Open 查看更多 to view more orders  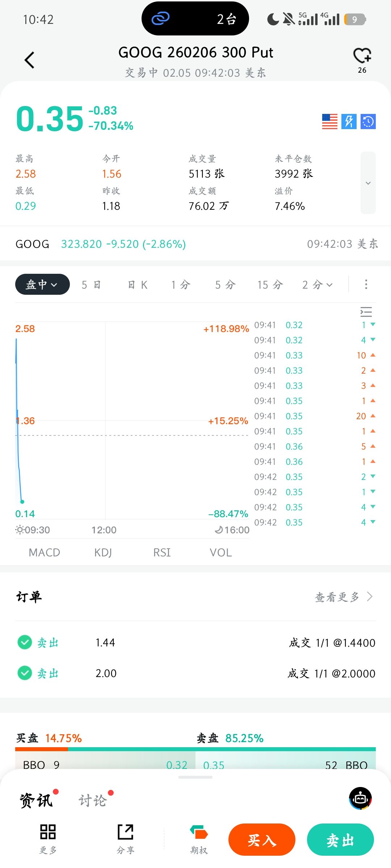tap(343, 597)
